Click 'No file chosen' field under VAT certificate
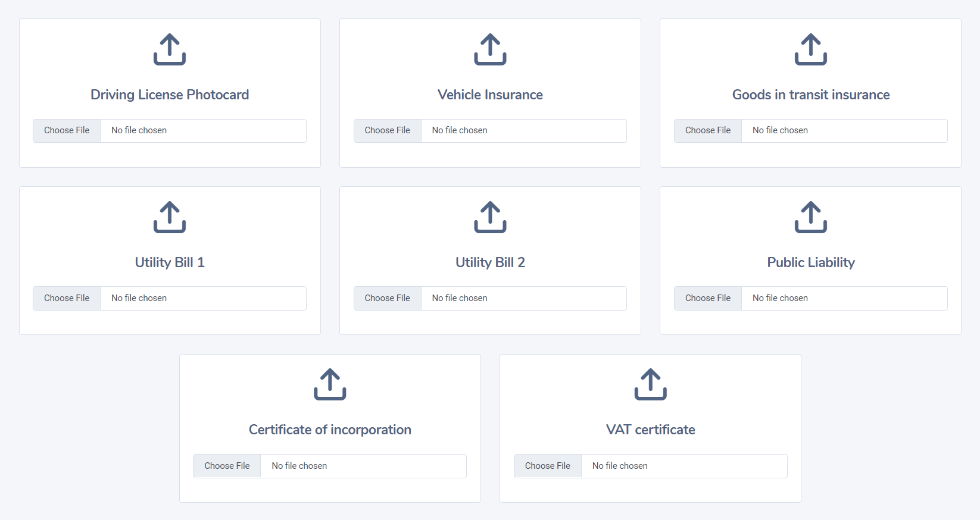980x520 pixels. [x=683, y=466]
